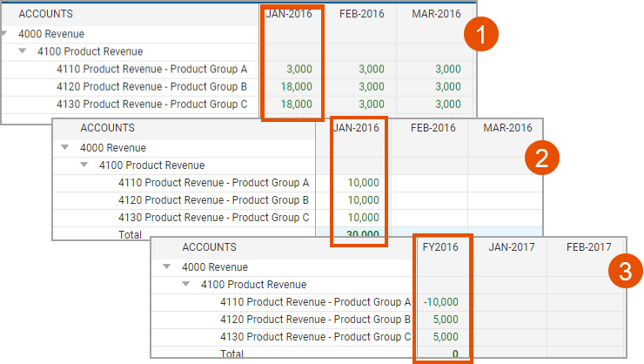The width and height of the screenshot is (644, 364).
Task: Collapse 4000 Revenue in second grid
Action: [65, 147]
